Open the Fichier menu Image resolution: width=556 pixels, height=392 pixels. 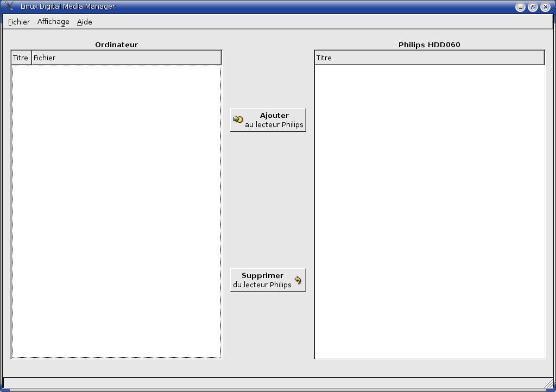(x=19, y=22)
